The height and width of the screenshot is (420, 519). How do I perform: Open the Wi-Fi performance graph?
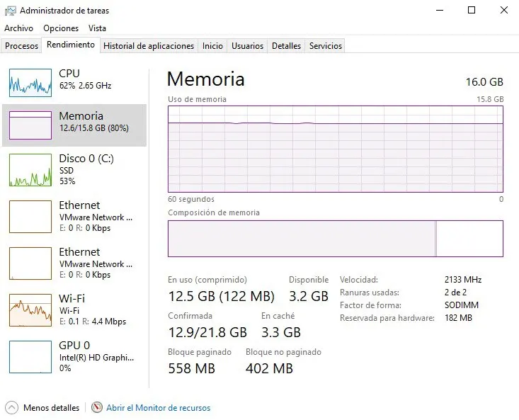(30, 310)
